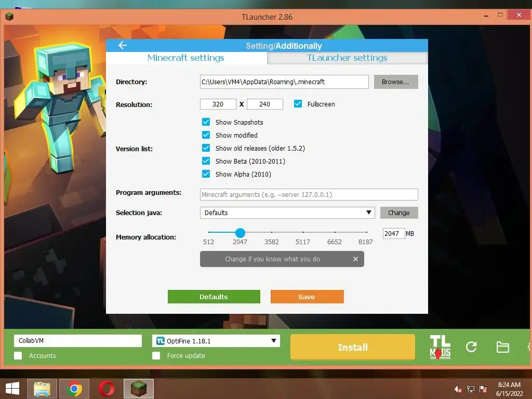Open the game folder icon in bottom bar

coord(502,347)
